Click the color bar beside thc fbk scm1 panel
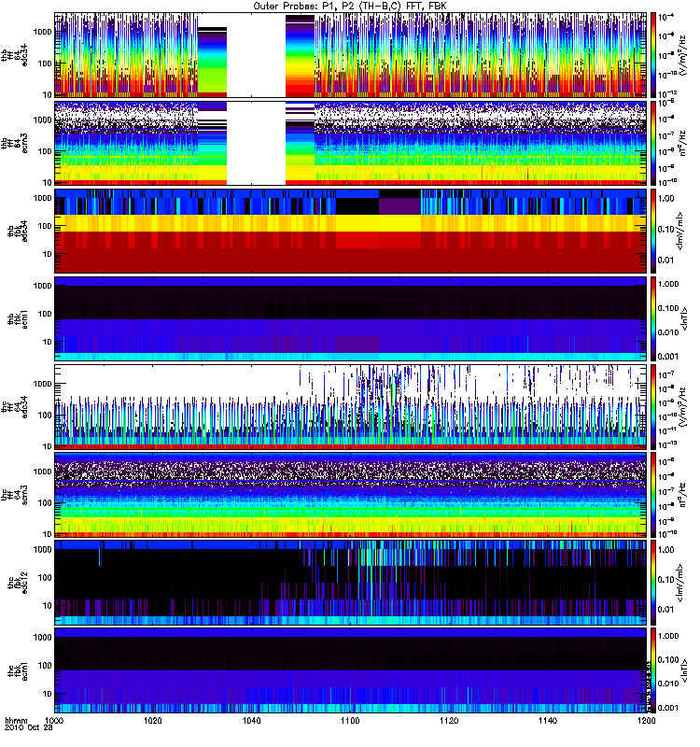This screenshot has width=700, height=747. coord(653,670)
